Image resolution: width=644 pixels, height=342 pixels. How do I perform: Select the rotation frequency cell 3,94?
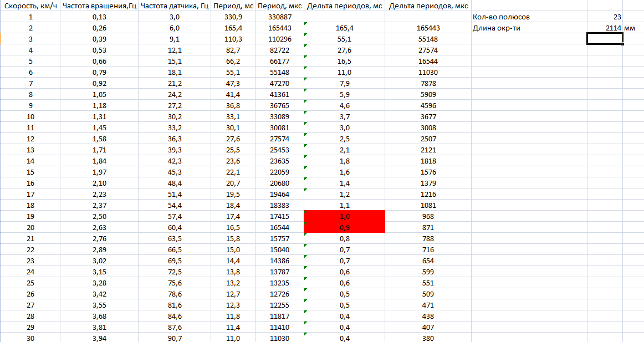pos(99,338)
